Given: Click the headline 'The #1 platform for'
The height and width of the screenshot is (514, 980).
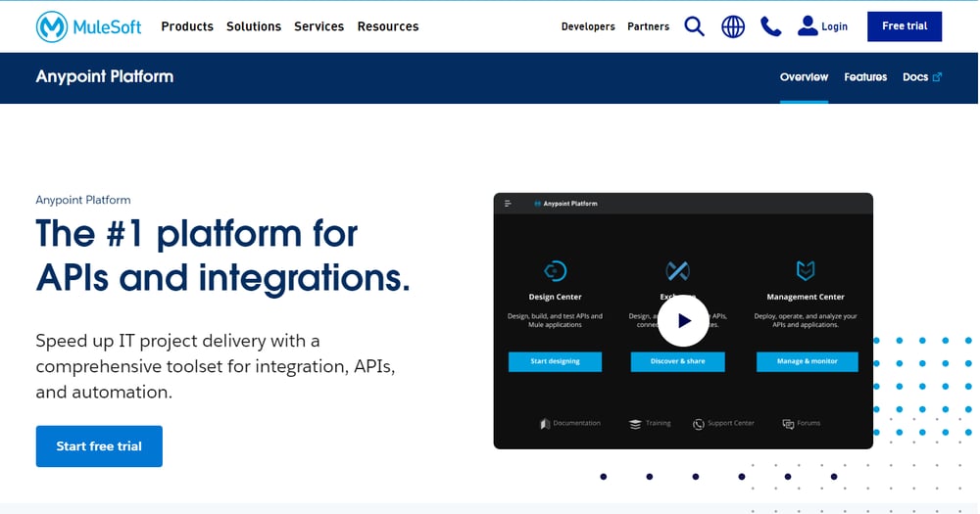Looking at the screenshot, I should click(196, 234).
